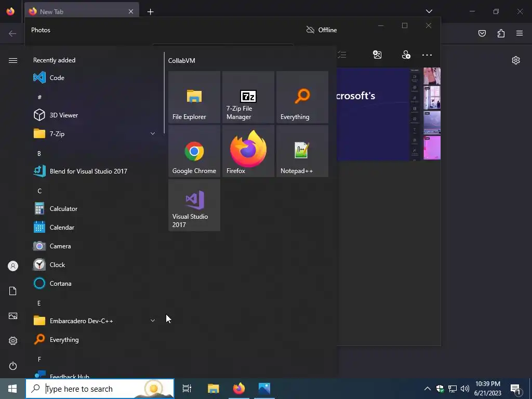Image resolution: width=532 pixels, height=399 pixels.
Task: Open Windows Security tray icon
Action: pyautogui.click(x=440, y=389)
